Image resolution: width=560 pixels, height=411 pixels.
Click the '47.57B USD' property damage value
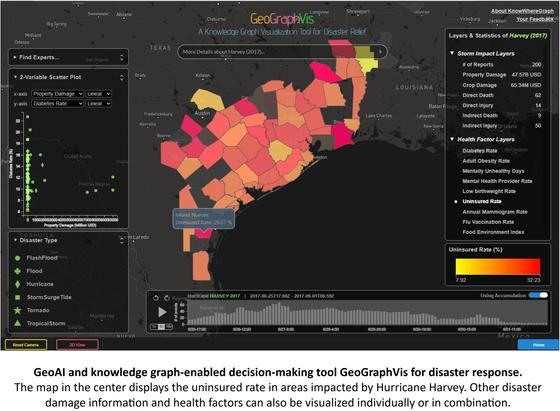(526, 75)
